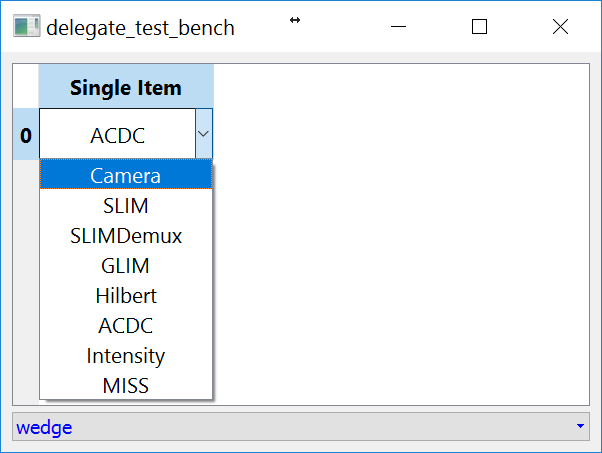Open the wedge dropdown at the bottom
Screen dimensions: 602x453
click(290, 427)
